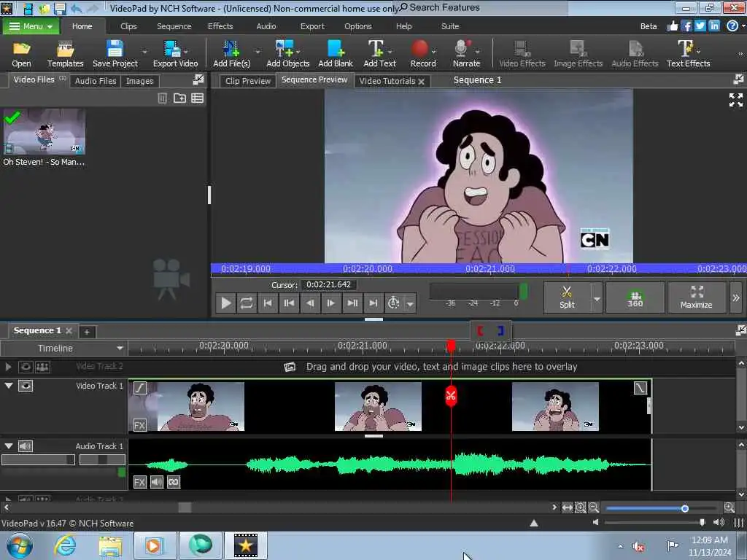Click the new folder icon in media bin
Screen dimensions: 747x560
(x=179, y=98)
